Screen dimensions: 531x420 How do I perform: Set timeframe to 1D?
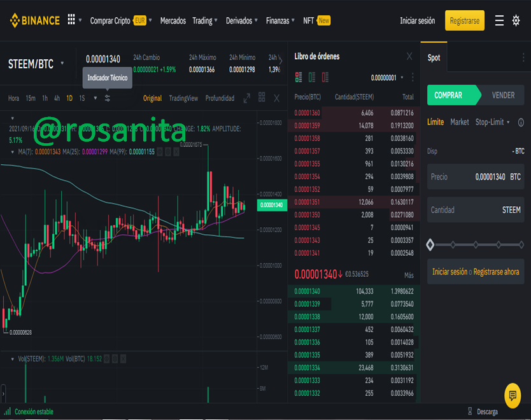[69, 99]
